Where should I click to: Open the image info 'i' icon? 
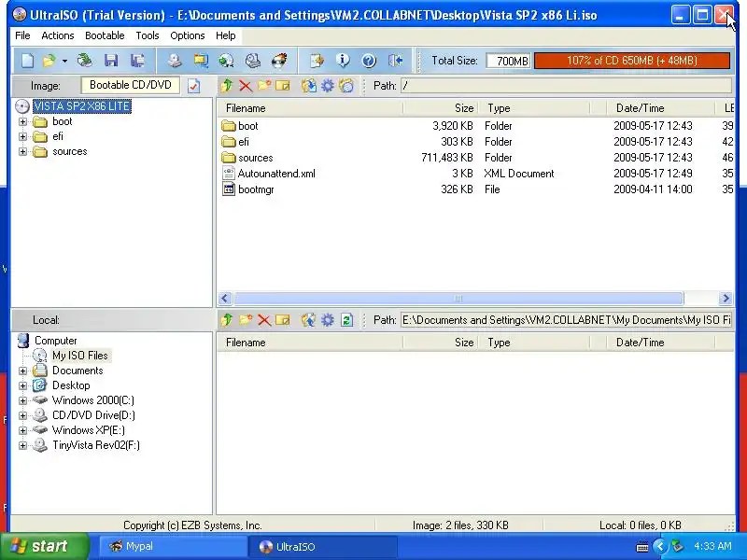click(x=343, y=61)
